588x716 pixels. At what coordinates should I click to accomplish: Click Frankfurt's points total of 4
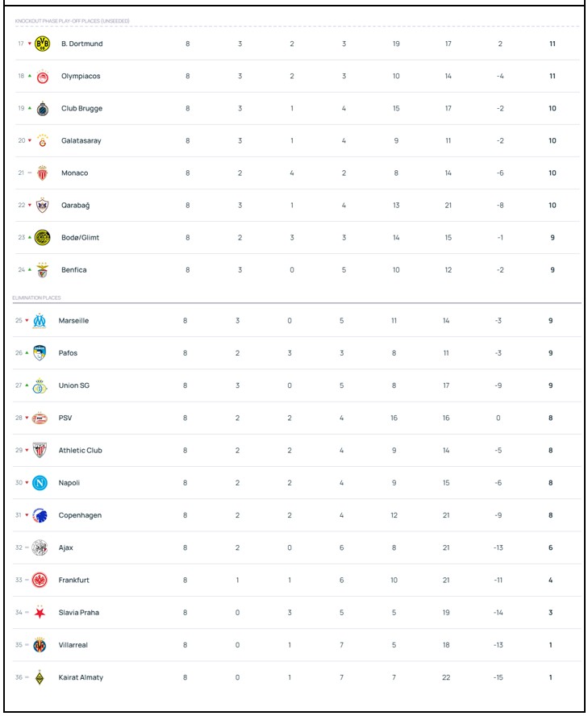(x=551, y=580)
